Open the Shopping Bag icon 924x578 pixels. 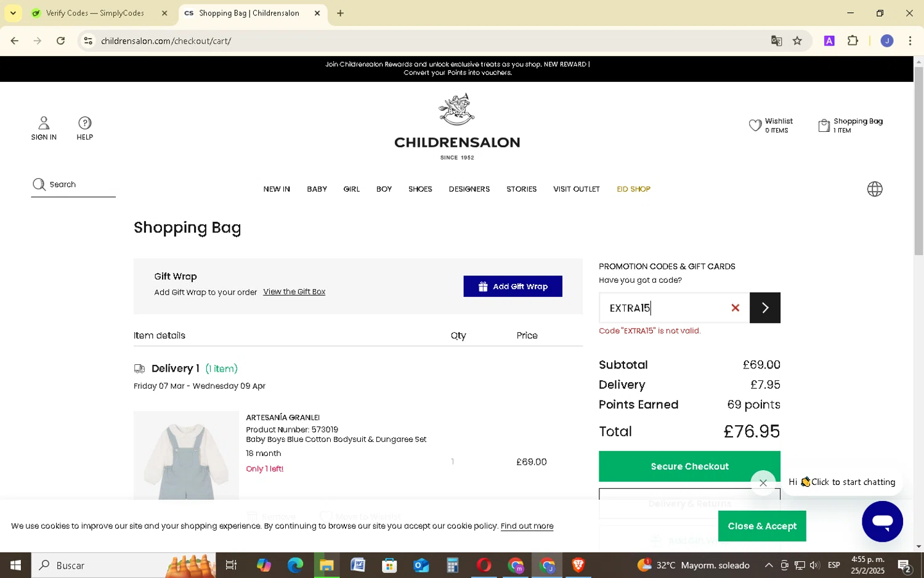pos(824,126)
